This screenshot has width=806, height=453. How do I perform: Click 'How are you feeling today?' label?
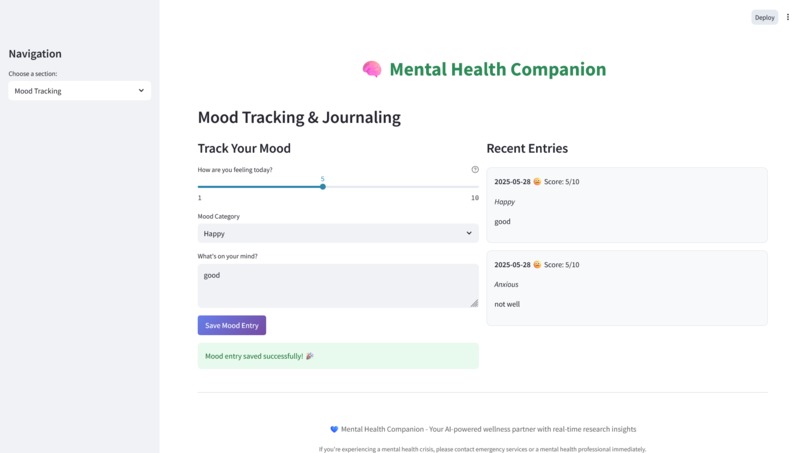click(235, 170)
